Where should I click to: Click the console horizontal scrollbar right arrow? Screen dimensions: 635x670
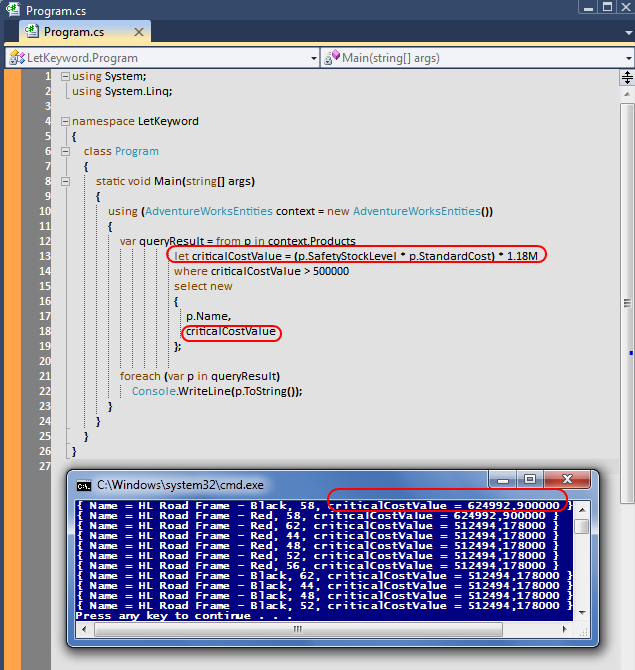(x=567, y=630)
